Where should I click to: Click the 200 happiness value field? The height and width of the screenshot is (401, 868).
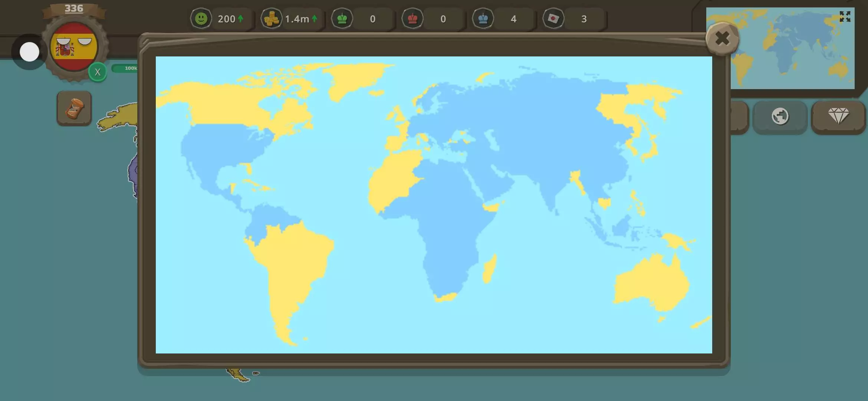pos(227,19)
